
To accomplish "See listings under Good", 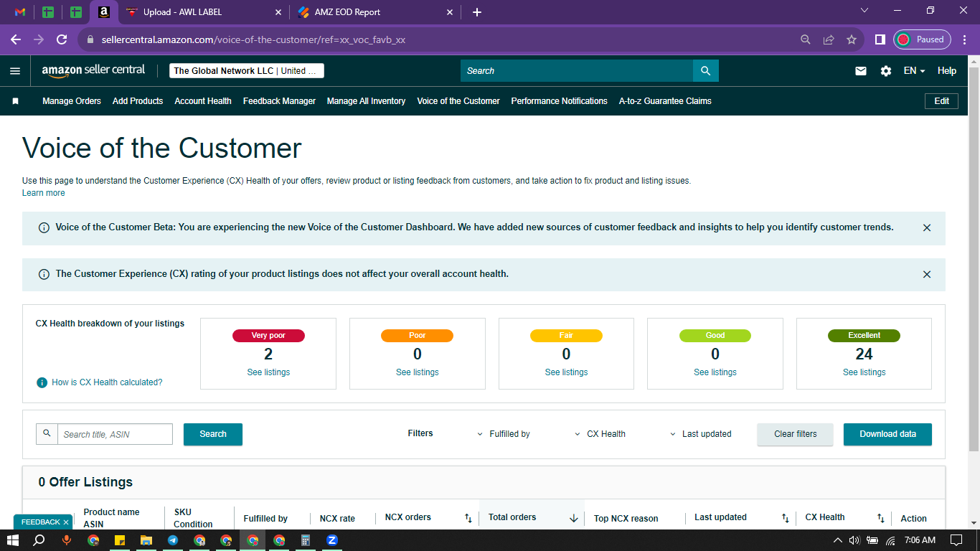I will [x=715, y=372].
